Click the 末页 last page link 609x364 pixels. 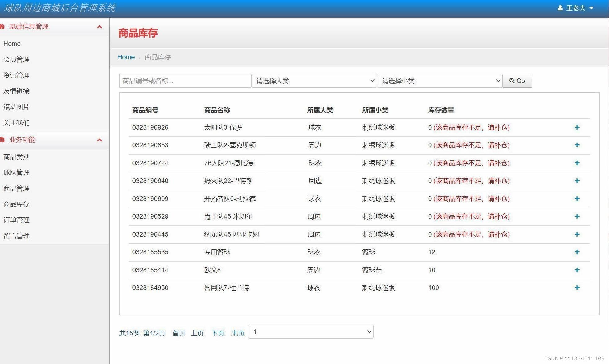coord(238,333)
